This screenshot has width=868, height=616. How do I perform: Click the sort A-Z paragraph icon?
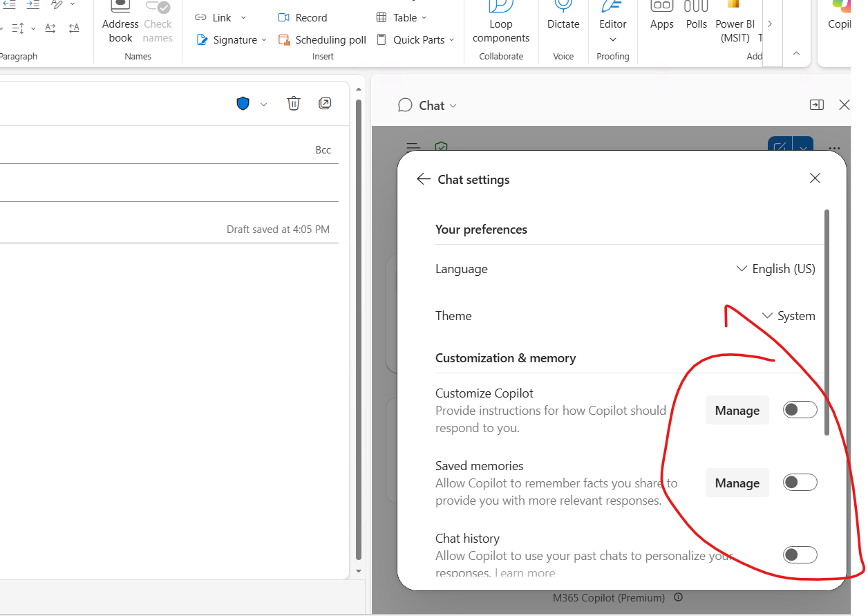pyautogui.click(x=50, y=28)
